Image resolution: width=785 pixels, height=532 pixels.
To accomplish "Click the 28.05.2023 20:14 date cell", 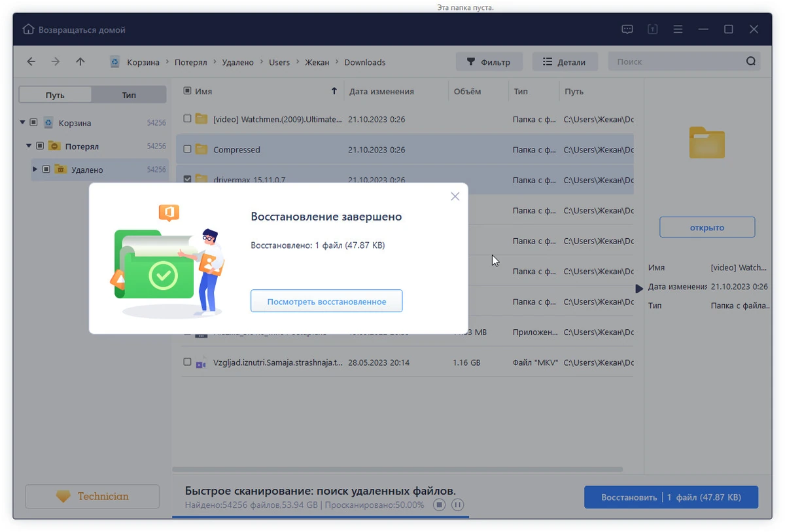I will tap(379, 362).
